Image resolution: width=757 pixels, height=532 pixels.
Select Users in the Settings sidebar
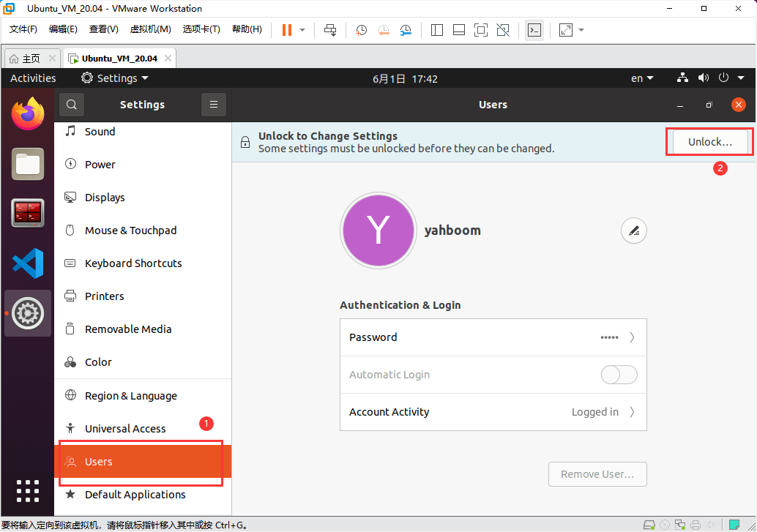point(143,462)
